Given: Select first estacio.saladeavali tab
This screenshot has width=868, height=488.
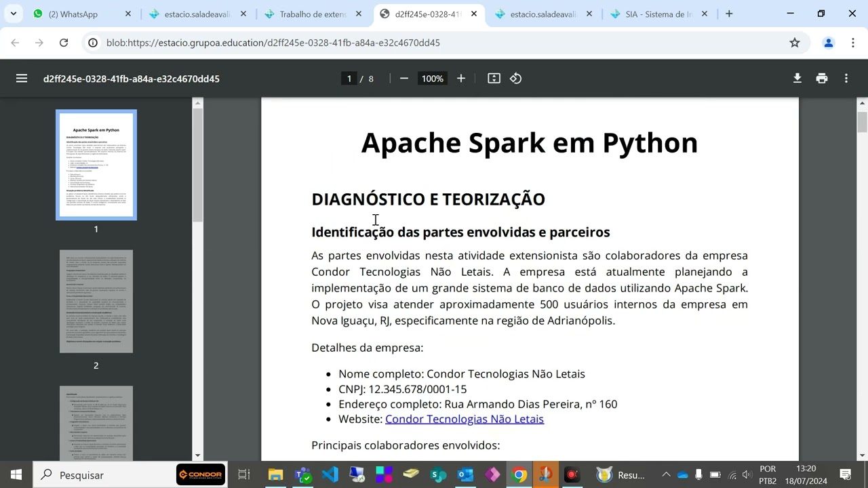Looking at the screenshot, I should point(197,14).
